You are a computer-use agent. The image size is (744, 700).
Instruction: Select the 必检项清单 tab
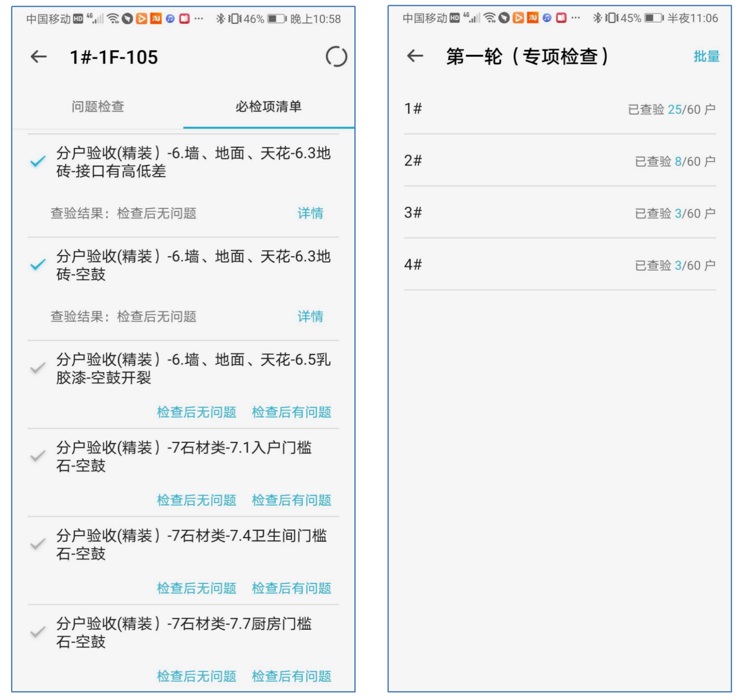click(x=269, y=107)
